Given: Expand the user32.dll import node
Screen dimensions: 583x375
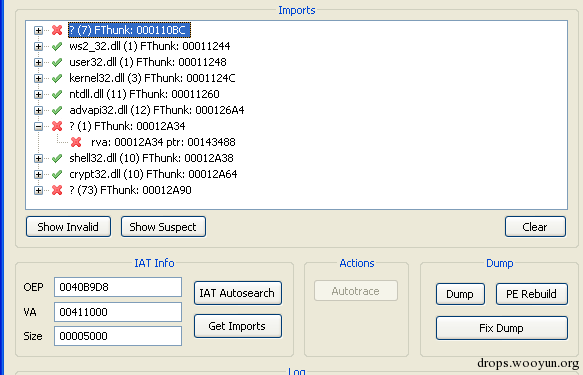Looking at the screenshot, I should [x=38, y=62].
